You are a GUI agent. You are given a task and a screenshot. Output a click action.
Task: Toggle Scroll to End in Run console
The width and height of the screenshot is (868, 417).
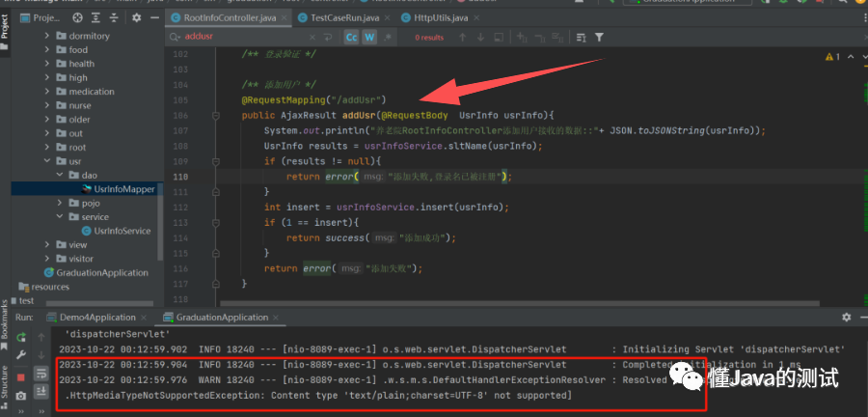point(41,392)
